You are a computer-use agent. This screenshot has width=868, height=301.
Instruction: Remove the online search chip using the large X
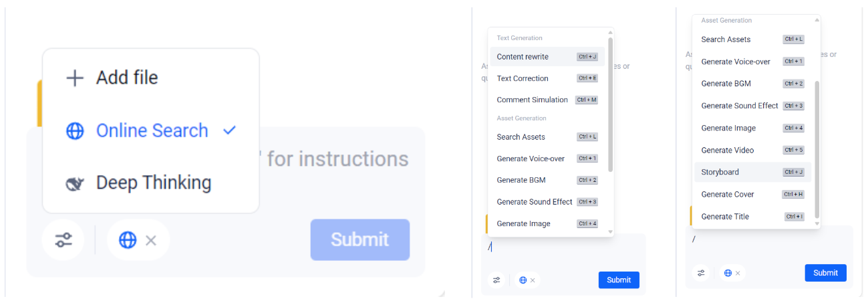coord(151,240)
